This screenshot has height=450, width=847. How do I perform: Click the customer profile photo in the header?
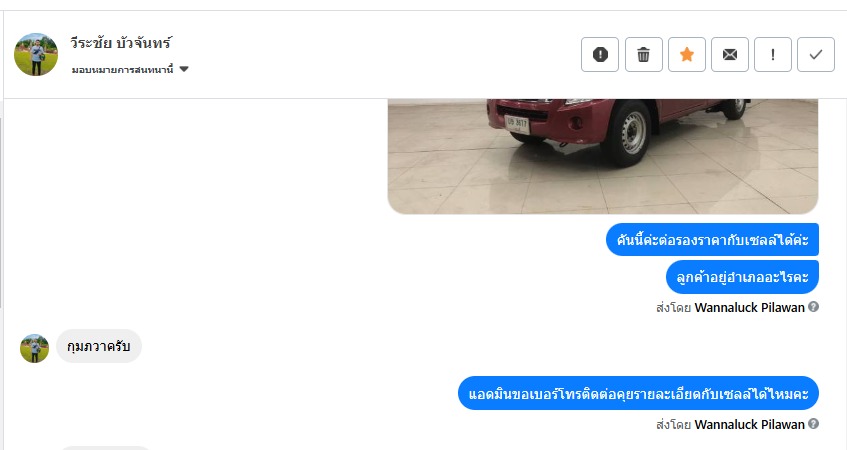pyautogui.click(x=36, y=54)
